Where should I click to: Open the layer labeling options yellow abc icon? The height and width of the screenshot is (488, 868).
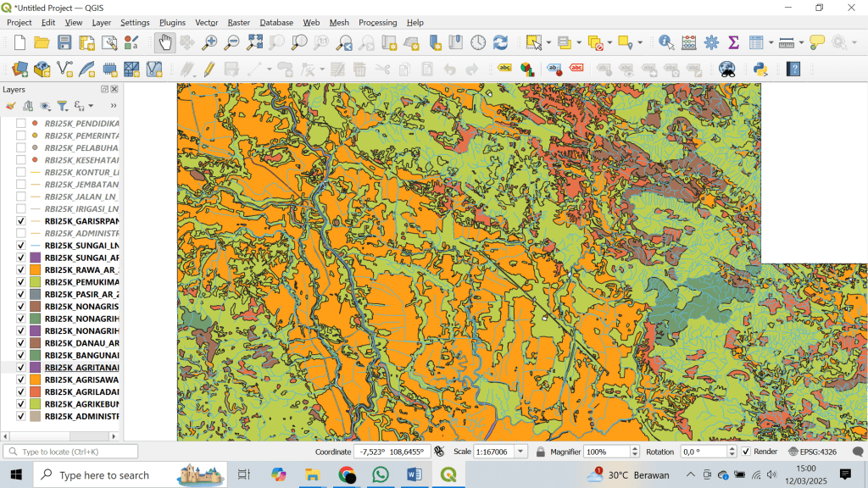[504, 68]
